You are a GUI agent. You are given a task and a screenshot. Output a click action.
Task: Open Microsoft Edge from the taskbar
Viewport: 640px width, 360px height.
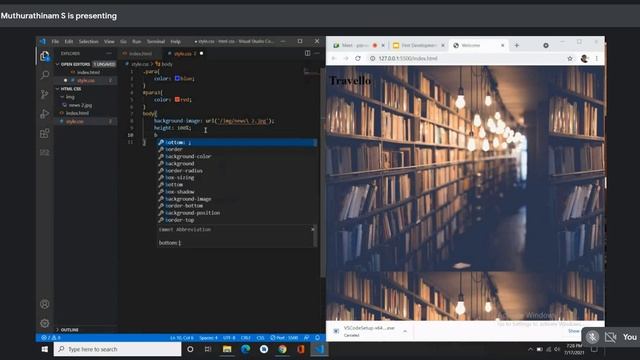(x=245, y=349)
